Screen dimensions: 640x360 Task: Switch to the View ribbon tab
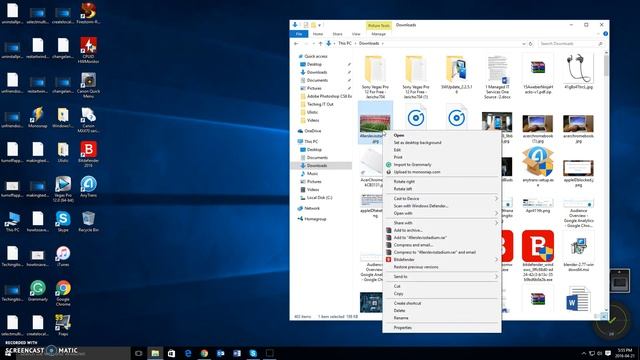[x=356, y=34]
